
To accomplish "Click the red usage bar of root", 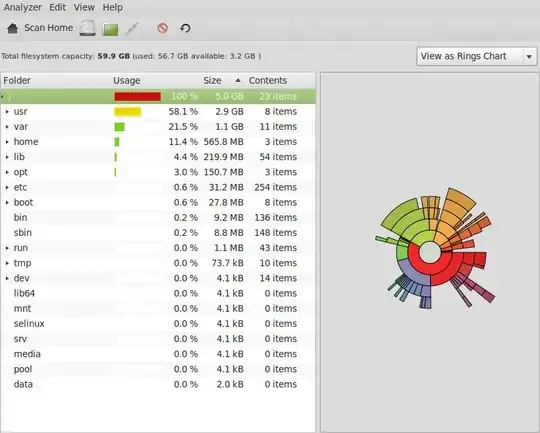I will (x=137, y=96).
